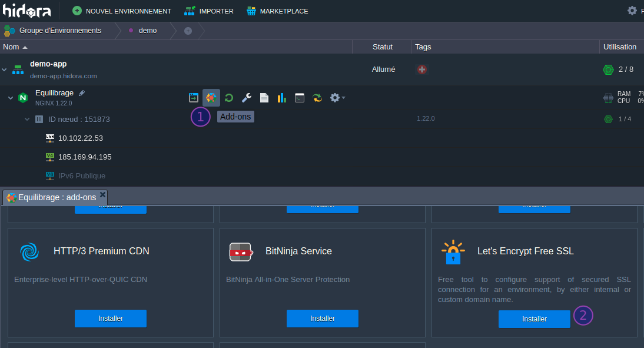644x348 pixels.
Task: Install the Let's Encrypt Free SSL add-on
Action: point(535,319)
